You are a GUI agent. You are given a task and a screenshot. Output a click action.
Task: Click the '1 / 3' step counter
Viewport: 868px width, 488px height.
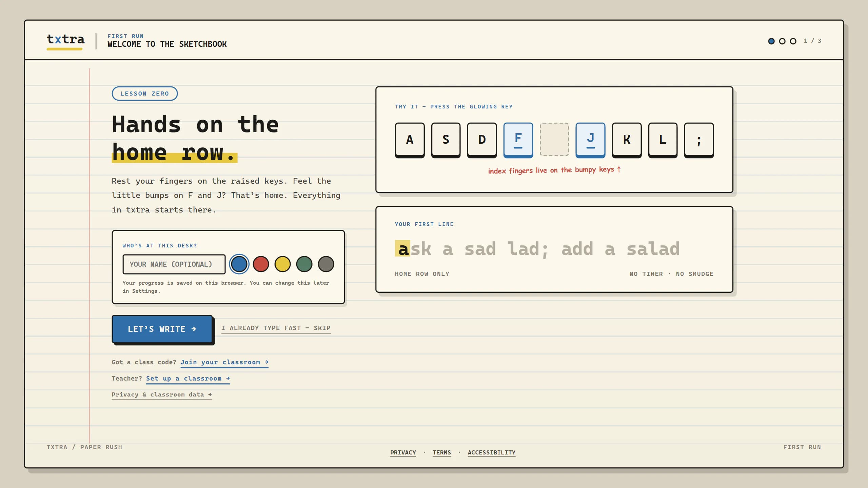pos(812,41)
